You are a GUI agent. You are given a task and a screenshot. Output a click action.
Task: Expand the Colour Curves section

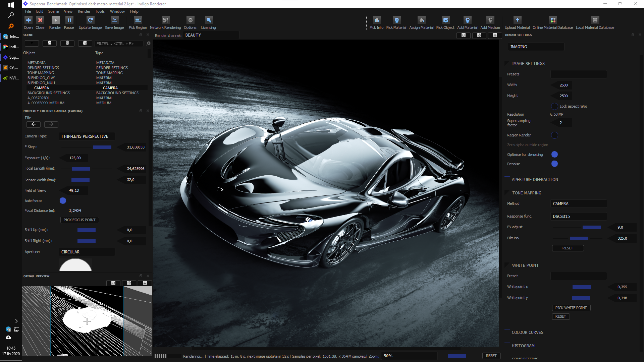(527, 333)
